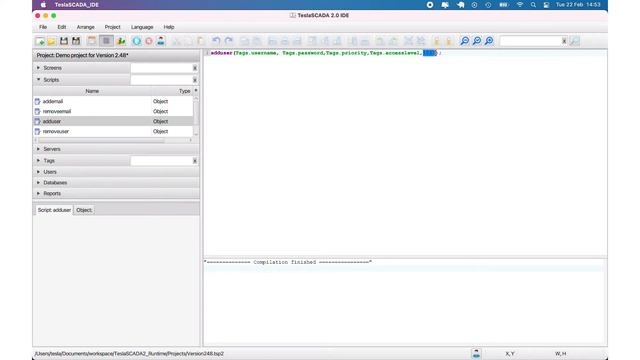Expand the Reports section
Image resolution: width=640 pixels, height=360 pixels.
click(38, 193)
